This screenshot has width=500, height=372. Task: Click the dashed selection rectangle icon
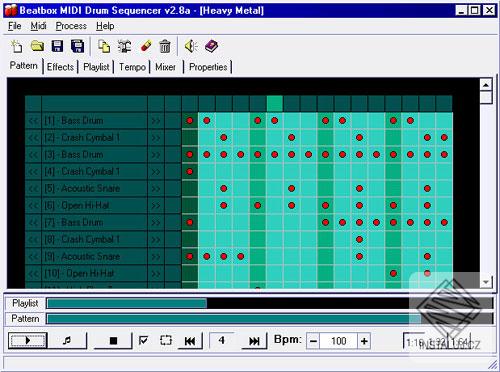[166, 340]
